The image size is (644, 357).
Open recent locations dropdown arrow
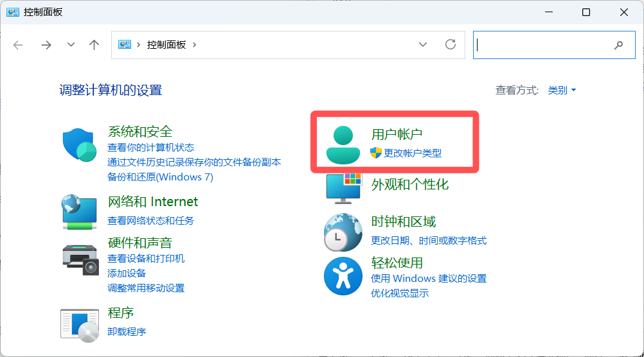pyautogui.click(x=71, y=45)
